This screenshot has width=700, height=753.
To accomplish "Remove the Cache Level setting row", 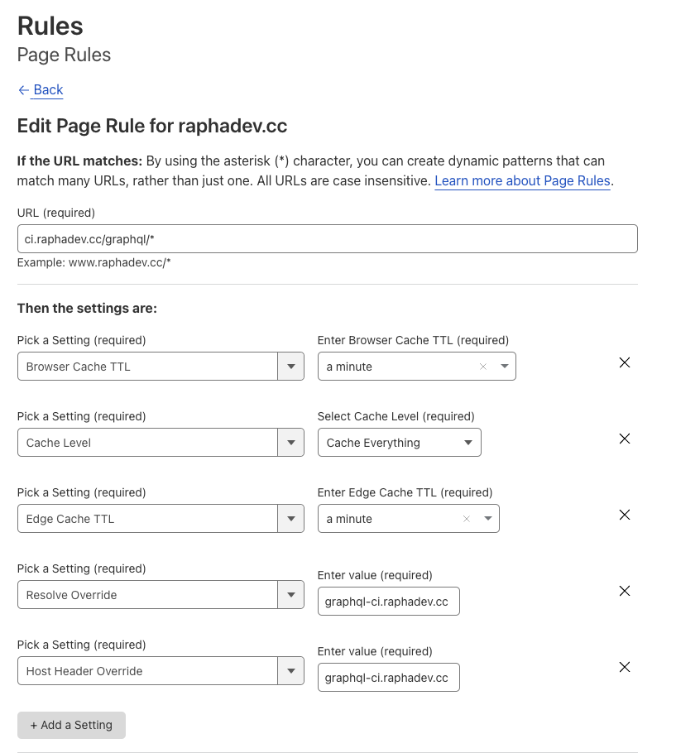I will click(625, 439).
